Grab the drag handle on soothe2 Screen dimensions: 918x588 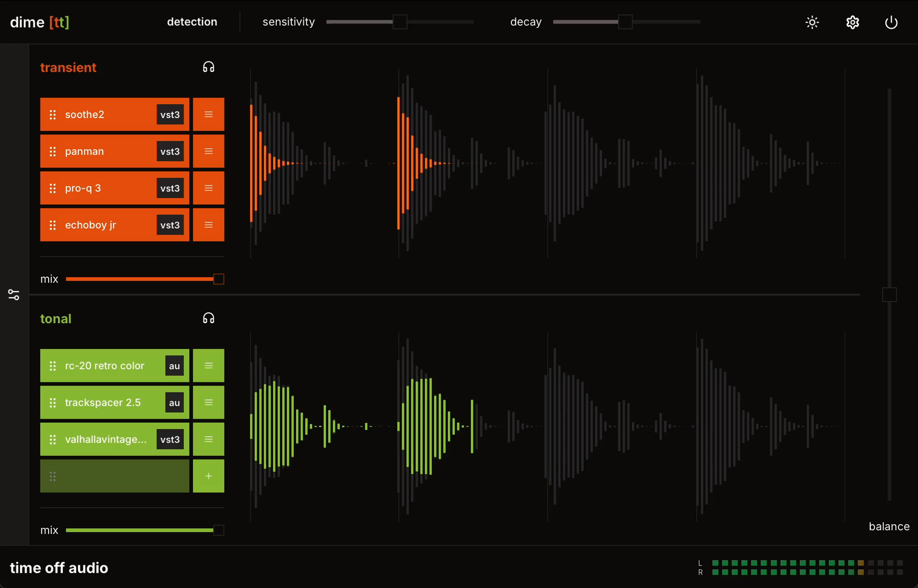(x=53, y=114)
